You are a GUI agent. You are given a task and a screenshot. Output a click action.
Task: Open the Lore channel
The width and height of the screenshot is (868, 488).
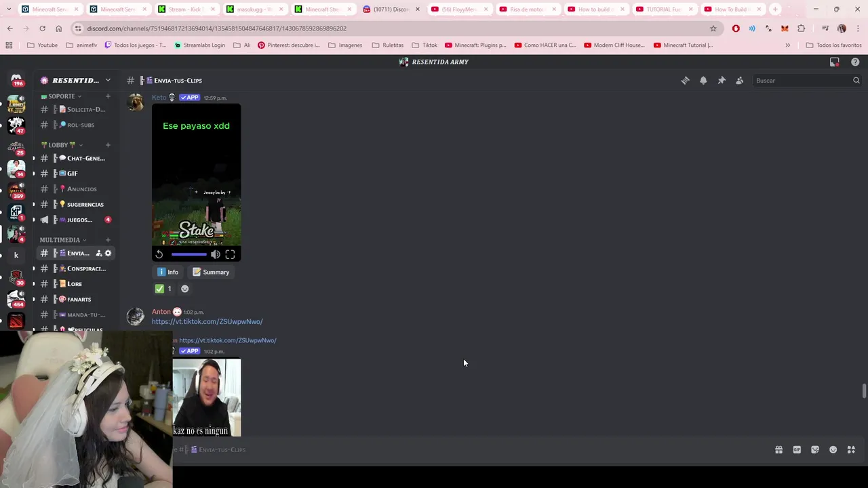[x=75, y=284]
